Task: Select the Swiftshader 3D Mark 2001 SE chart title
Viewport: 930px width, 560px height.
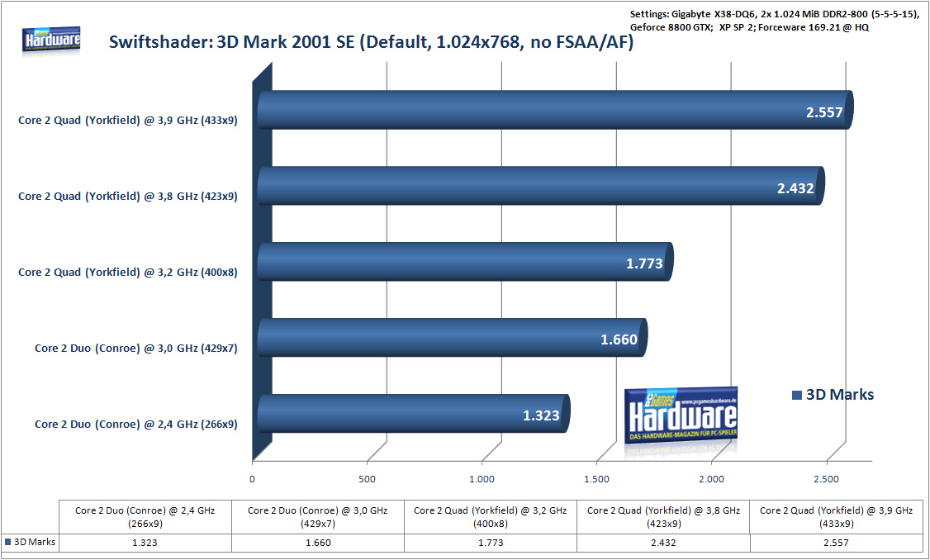Action: point(372,42)
